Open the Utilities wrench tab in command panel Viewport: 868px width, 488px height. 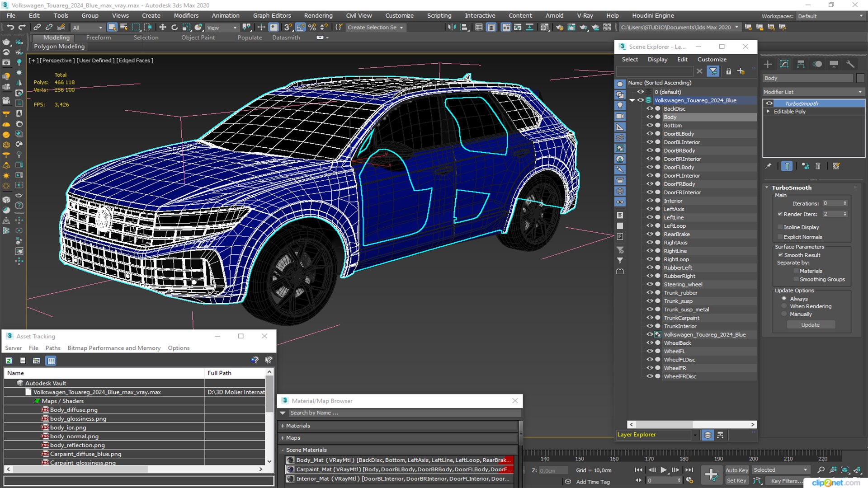click(850, 64)
